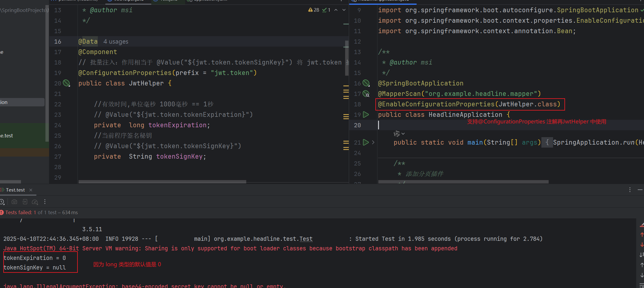Click line number 20 in right editor gutter
Screen dimensions: 644x288
(x=357, y=125)
